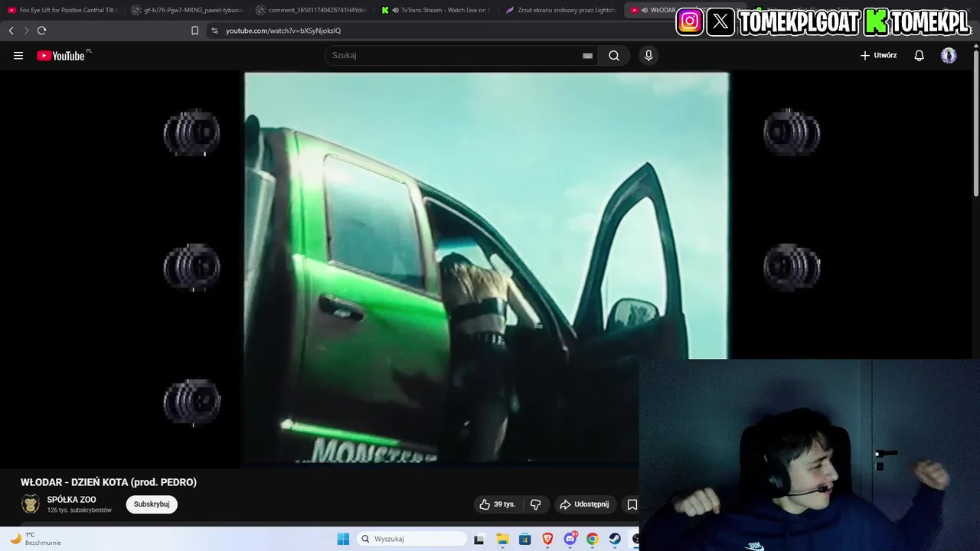Click the video title WŁODAR - DZIEŃ KOTA
The height and width of the screenshot is (551, 980).
coord(109,482)
